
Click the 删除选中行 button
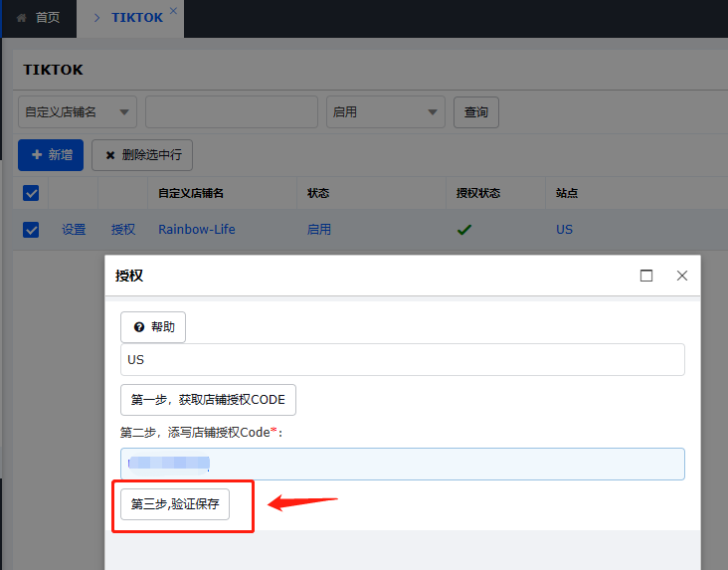click(142, 155)
